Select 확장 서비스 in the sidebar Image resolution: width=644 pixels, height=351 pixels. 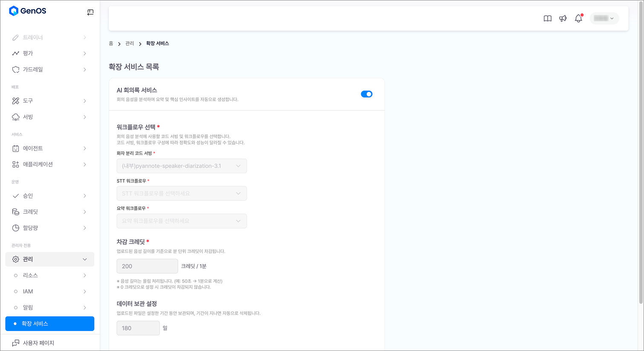[50, 324]
